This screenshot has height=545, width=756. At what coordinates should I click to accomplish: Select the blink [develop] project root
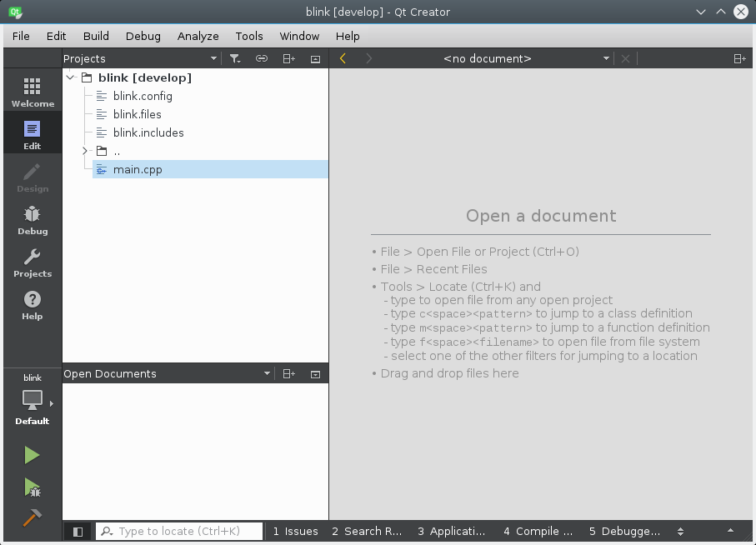pos(145,77)
